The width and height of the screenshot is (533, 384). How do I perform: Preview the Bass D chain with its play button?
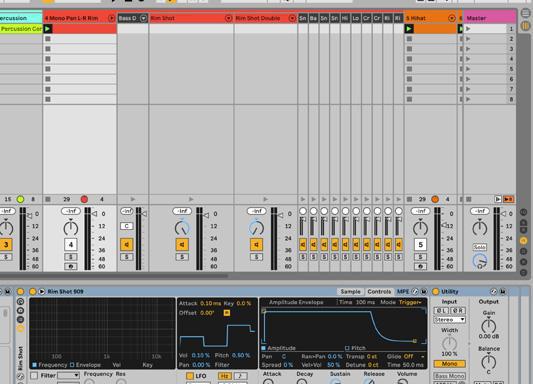pos(133,199)
